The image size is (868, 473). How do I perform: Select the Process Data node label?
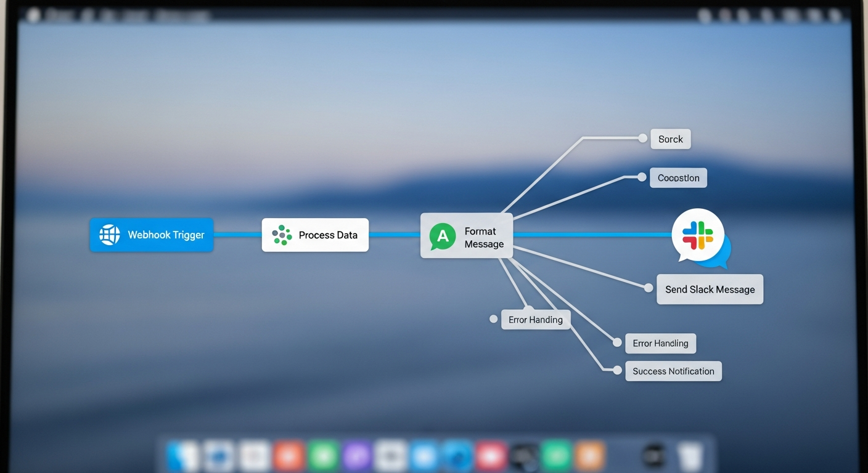(328, 235)
